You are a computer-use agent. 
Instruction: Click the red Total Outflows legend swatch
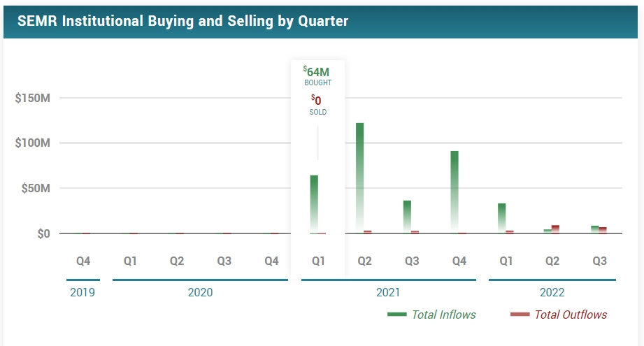[x=520, y=315]
